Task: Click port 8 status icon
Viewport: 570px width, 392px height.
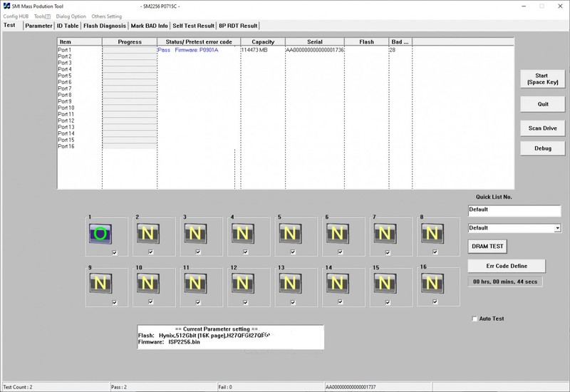Action: (x=432, y=233)
